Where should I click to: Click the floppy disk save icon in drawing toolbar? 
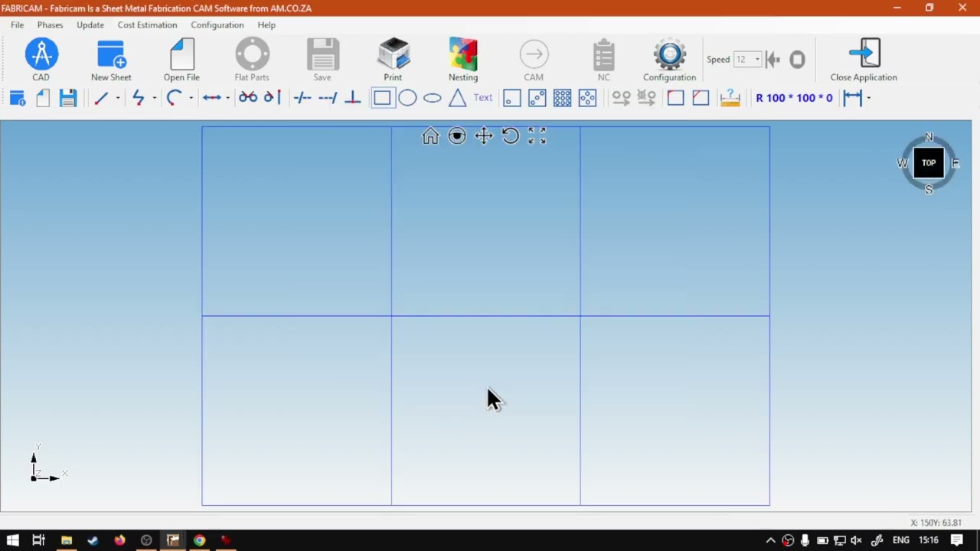pos(68,98)
